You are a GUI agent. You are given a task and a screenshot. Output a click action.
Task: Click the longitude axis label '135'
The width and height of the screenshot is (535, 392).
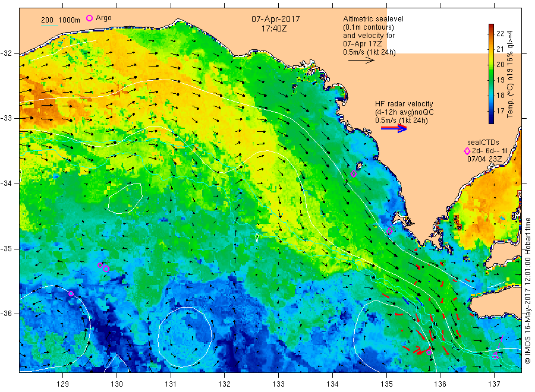point(386,384)
